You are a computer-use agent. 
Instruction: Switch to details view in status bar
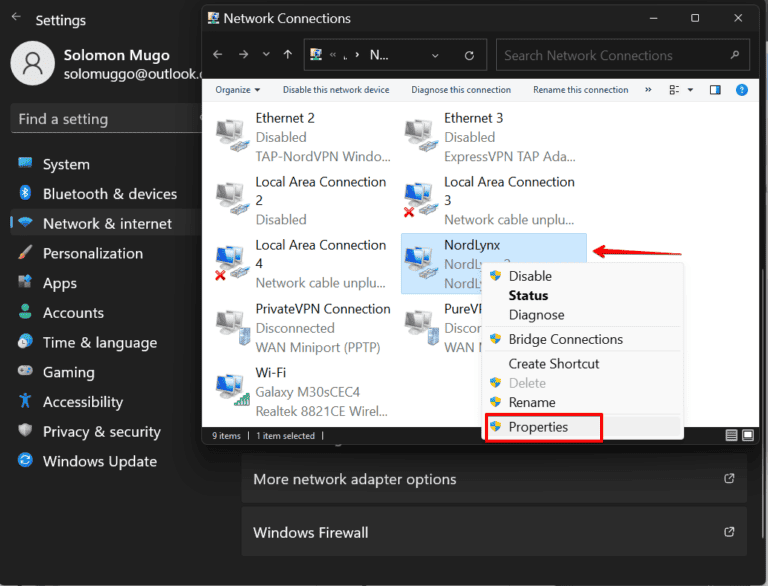click(x=732, y=436)
